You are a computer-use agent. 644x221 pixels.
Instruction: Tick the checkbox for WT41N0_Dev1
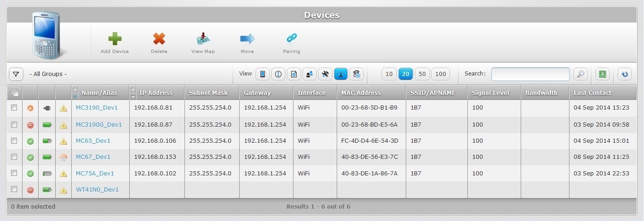[x=14, y=189]
